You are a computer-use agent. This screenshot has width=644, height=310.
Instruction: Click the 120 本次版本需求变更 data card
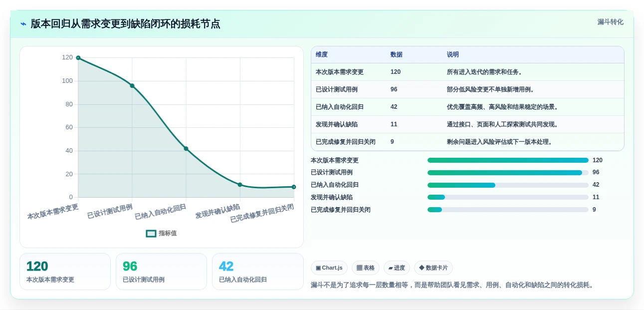tap(65, 272)
